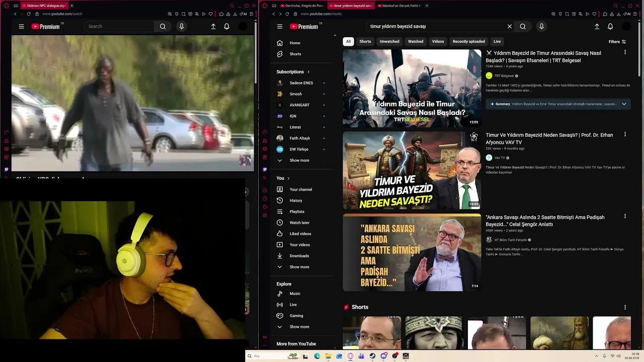Open the YouTube guide menu in right window

coord(280,27)
